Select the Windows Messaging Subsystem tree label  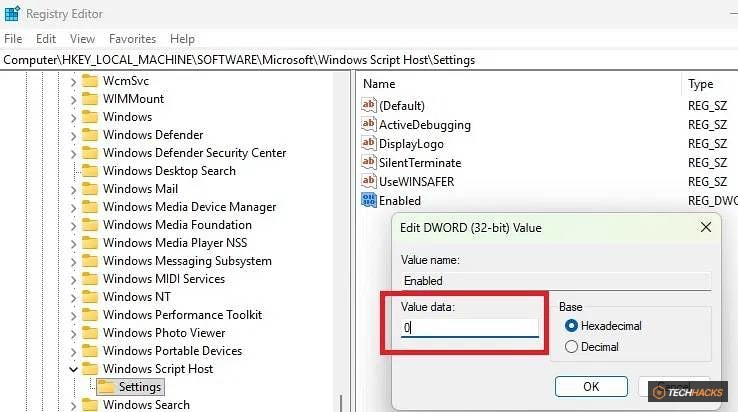point(187,261)
